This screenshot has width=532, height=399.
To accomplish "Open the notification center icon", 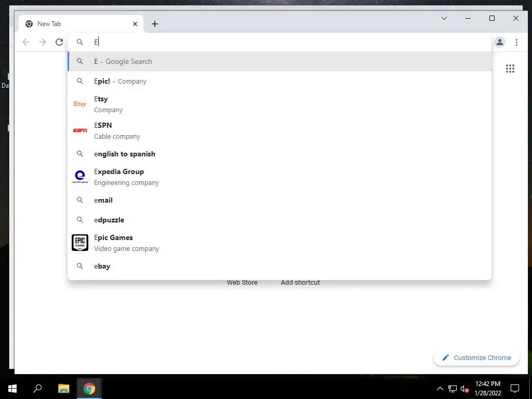I will tap(515, 389).
